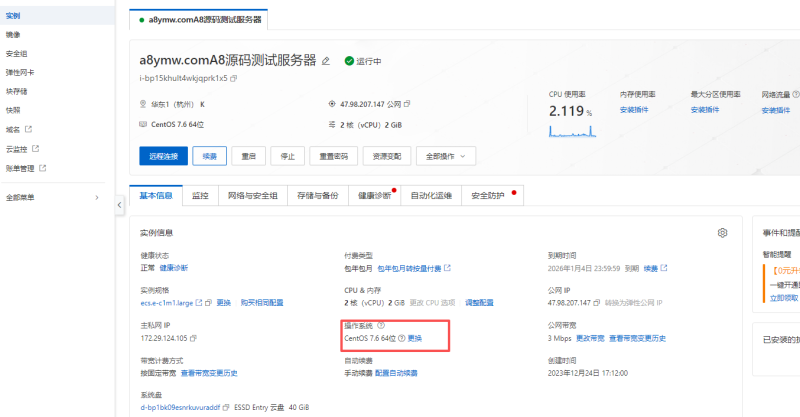Open external link icon beside 云监控
The image size is (800, 417).
[x=36, y=149]
